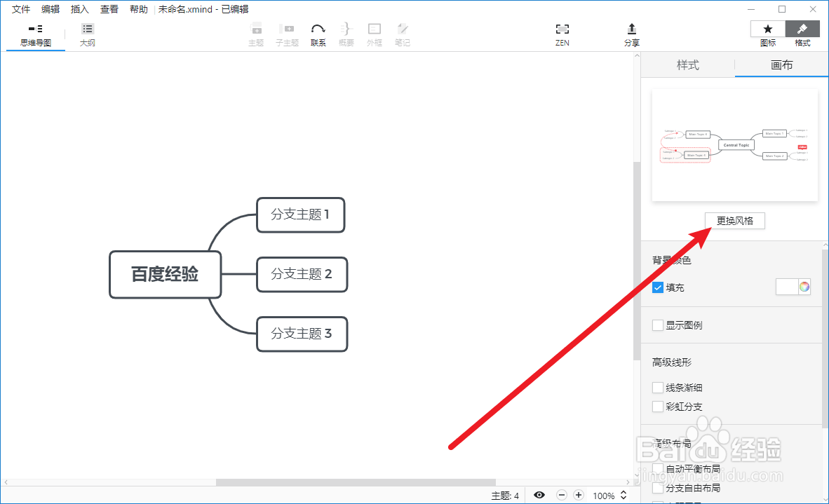The height and width of the screenshot is (504, 829).
Task: Click the 高级线形 section label
Action: (672, 362)
